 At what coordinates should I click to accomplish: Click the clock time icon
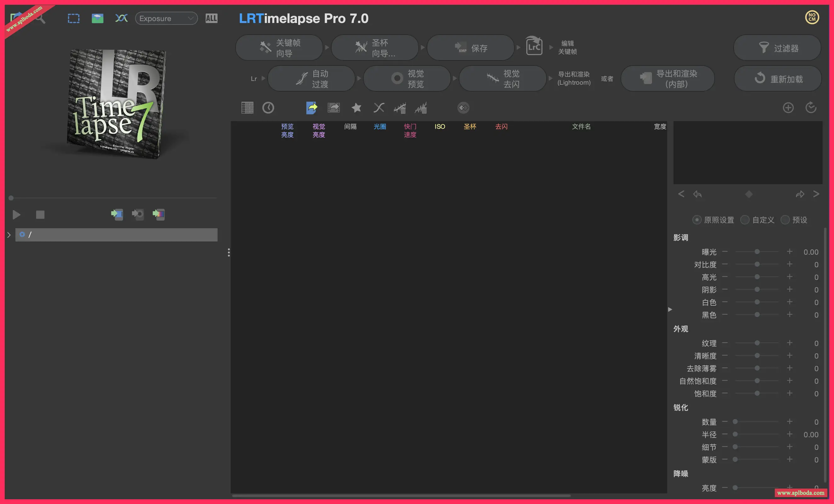point(268,108)
